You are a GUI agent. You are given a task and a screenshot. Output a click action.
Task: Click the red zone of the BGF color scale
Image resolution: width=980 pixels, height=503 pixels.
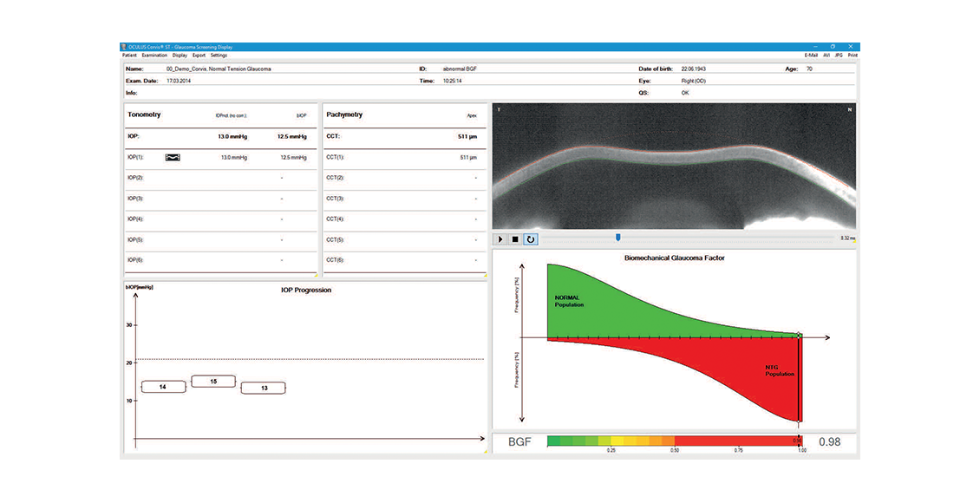(737, 441)
